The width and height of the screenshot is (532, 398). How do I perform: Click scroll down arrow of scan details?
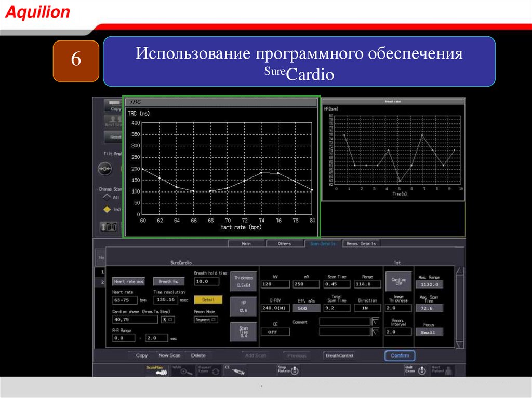[459, 345]
